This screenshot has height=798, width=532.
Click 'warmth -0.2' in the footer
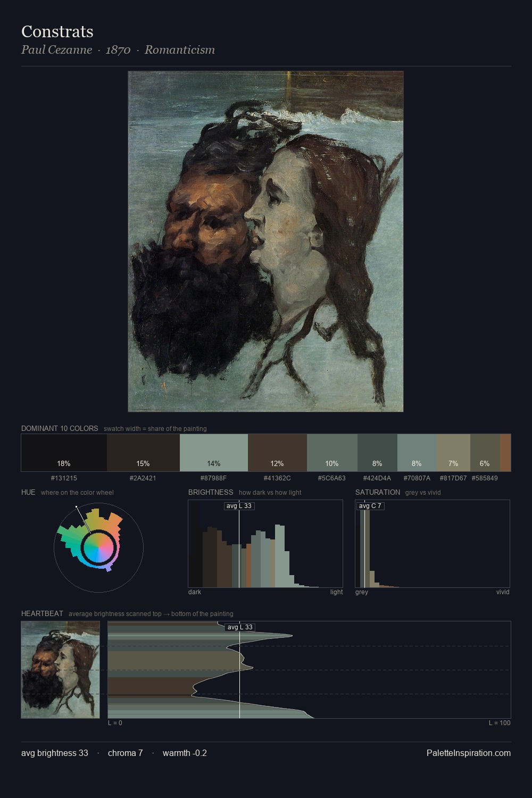click(185, 753)
